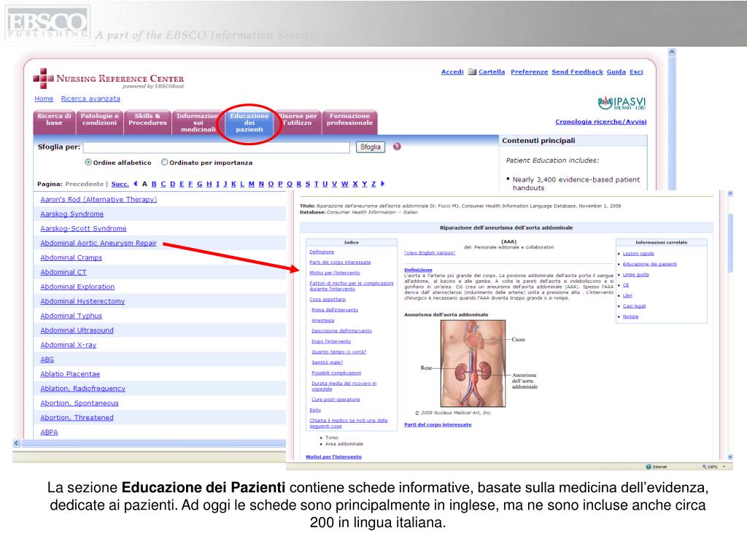Select Ordinato per importanza radio button
Viewport: 747px width, 560px height.
click(x=164, y=163)
